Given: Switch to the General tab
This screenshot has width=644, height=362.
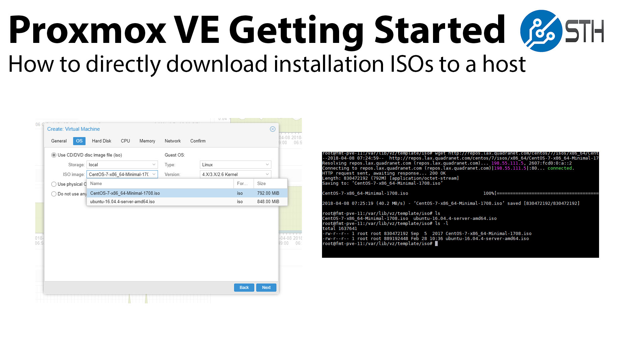Looking at the screenshot, I should pyautogui.click(x=59, y=141).
